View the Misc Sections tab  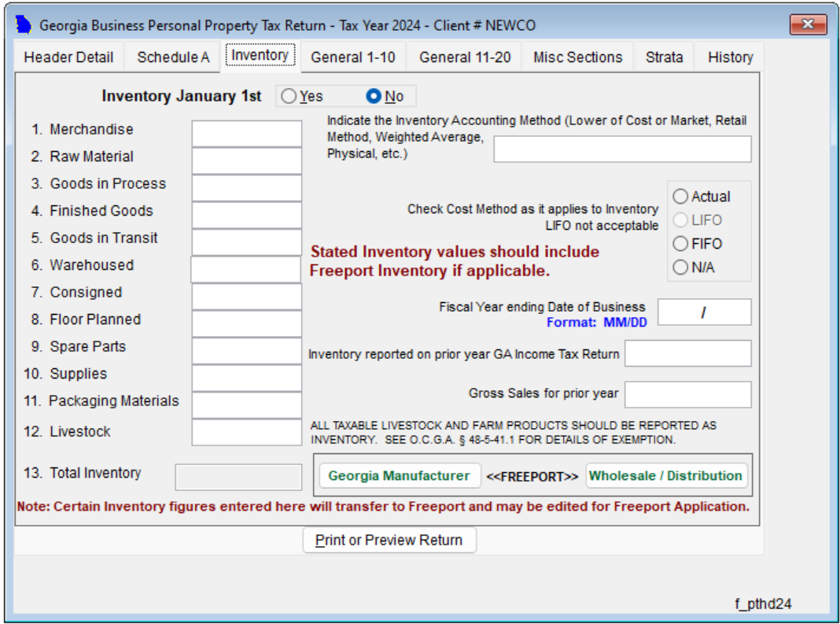577,57
